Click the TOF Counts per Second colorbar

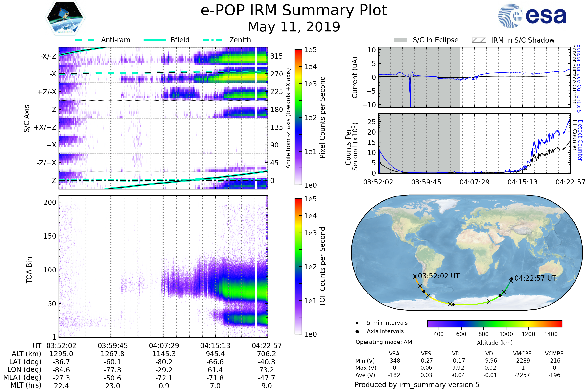click(x=298, y=266)
